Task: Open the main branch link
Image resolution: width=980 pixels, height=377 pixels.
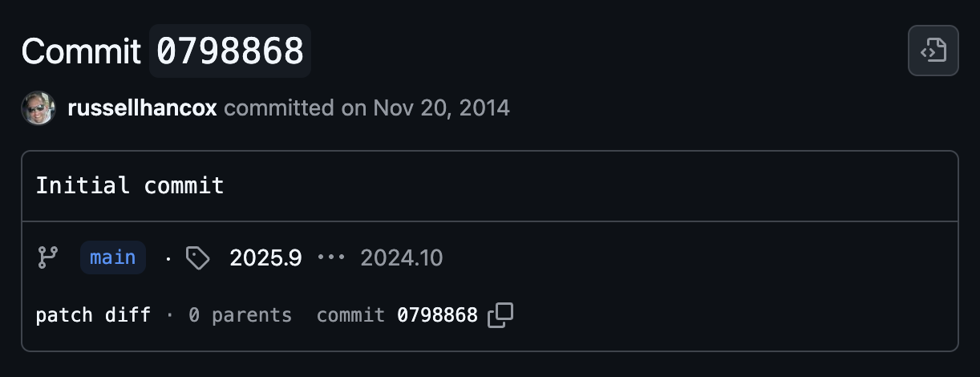Action: 112,257
